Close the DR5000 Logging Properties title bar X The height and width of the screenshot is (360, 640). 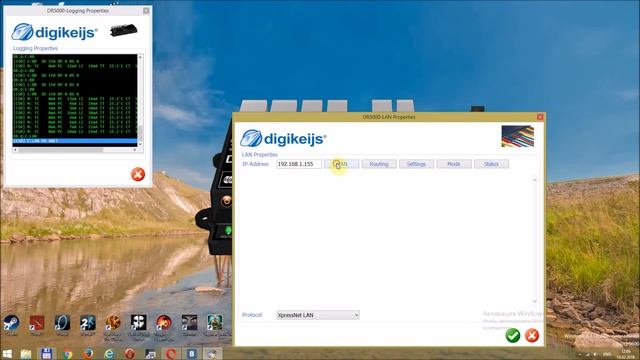point(146,11)
